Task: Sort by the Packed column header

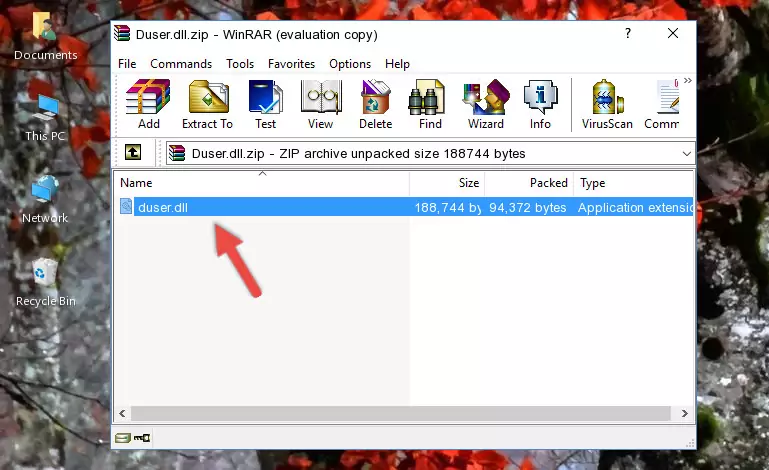Action: [x=529, y=183]
